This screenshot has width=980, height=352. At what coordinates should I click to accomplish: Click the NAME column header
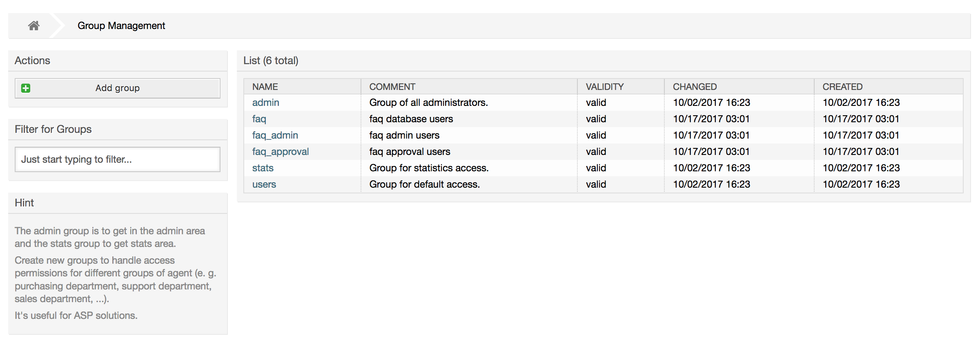pyautogui.click(x=265, y=87)
